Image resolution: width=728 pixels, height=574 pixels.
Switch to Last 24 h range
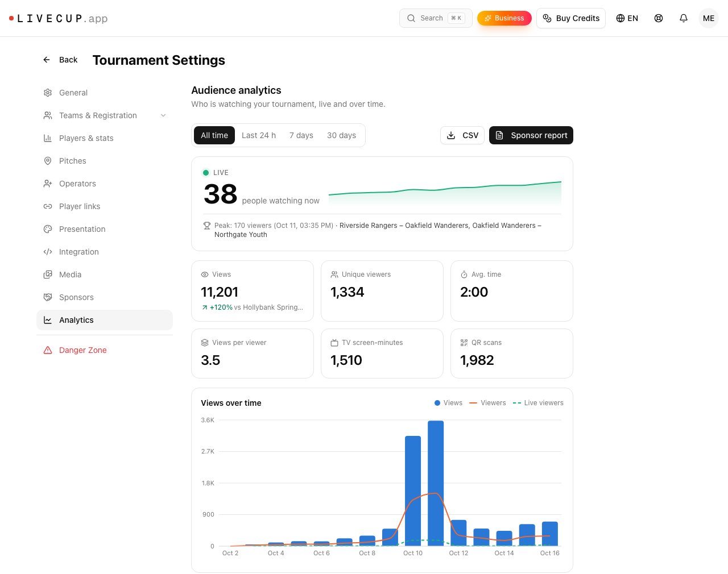pos(259,135)
